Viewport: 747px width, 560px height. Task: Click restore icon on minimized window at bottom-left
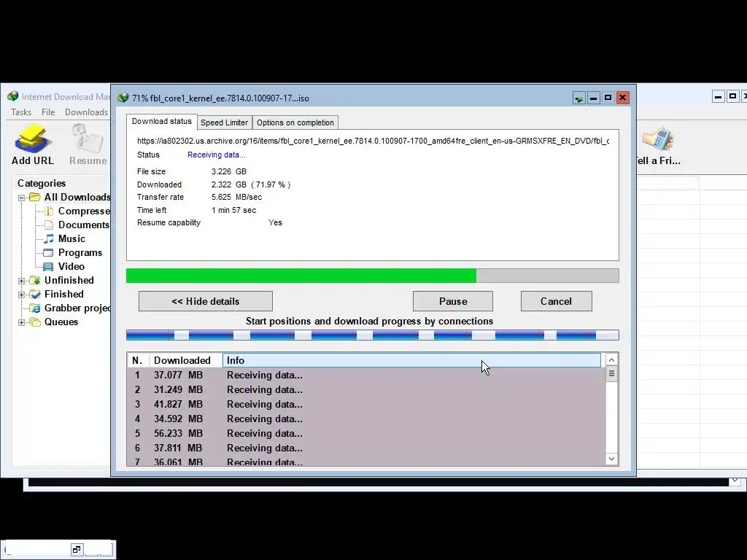76,550
